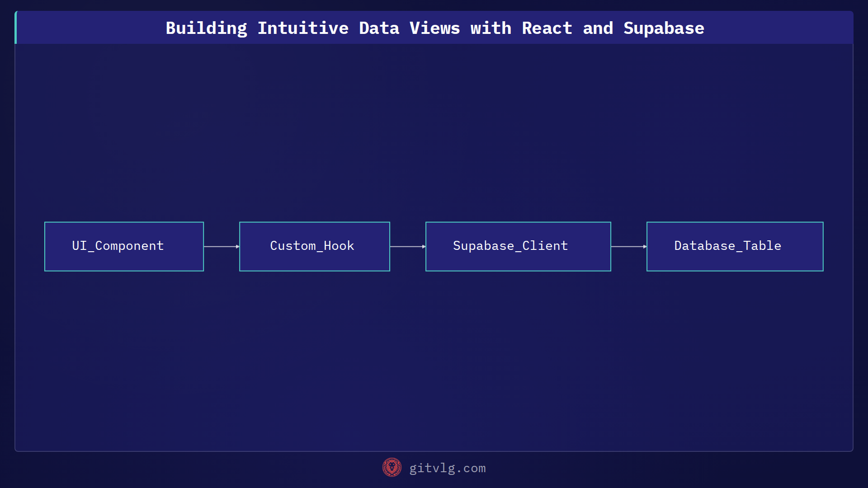868x488 pixels.
Task: Click the Supabase_Client box
Action: click(x=518, y=246)
